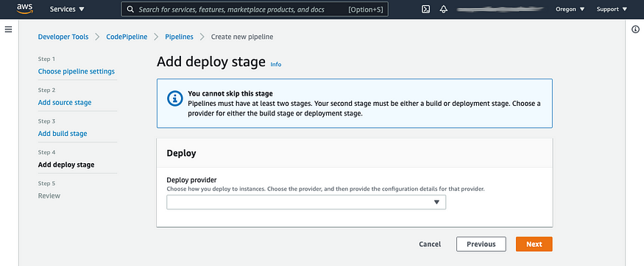Jump to Add source stage step

click(65, 102)
